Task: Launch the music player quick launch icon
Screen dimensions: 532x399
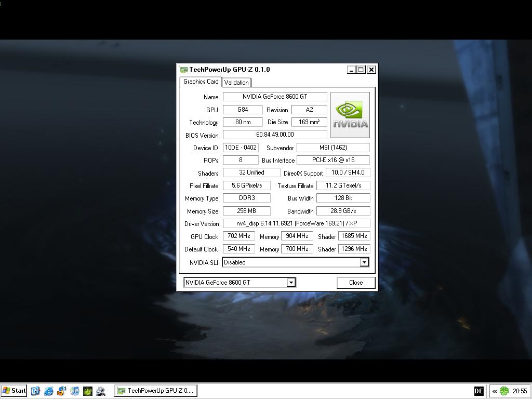Action: pos(75,391)
